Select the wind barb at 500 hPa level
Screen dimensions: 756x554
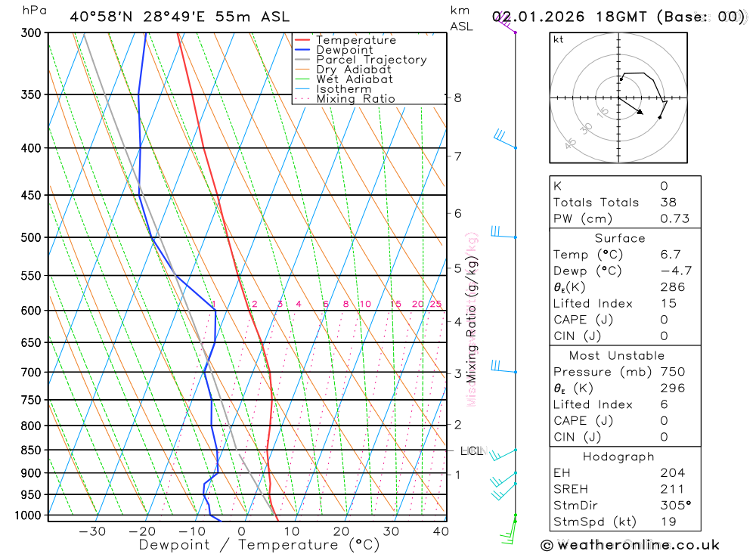pyautogui.click(x=502, y=233)
